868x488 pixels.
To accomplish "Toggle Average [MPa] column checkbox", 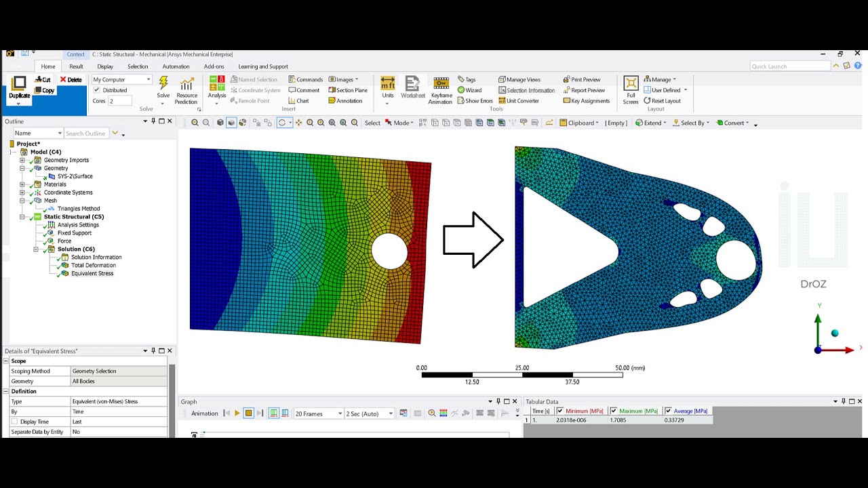I will point(668,411).
